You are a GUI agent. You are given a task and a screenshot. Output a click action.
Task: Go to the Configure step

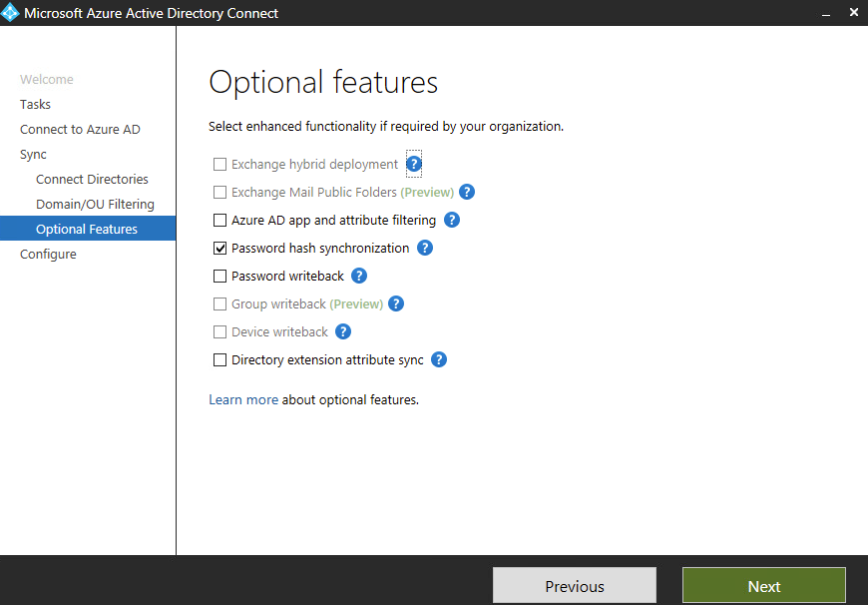[x=48, y=255]
